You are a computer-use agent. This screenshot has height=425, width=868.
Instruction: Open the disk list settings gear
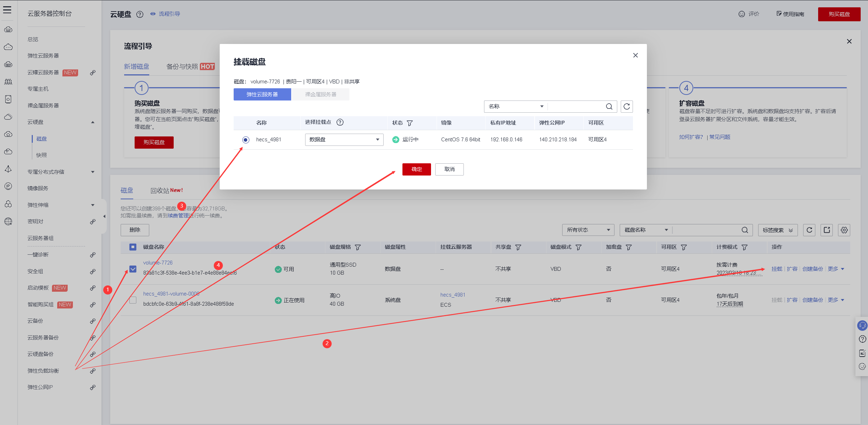pos(844,230)
